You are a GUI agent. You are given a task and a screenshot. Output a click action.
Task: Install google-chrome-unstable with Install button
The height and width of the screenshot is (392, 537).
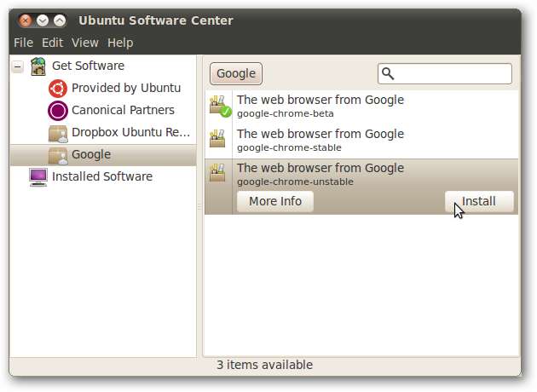pos(479,202)
